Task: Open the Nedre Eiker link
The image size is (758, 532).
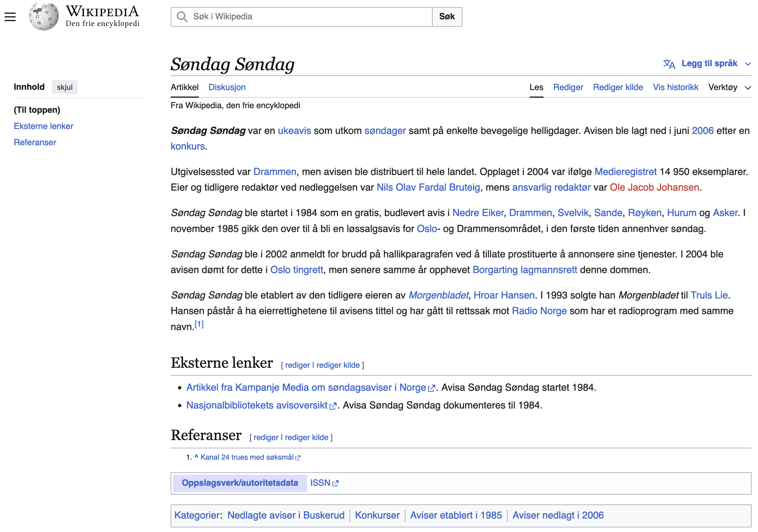Action: point(478,213)
